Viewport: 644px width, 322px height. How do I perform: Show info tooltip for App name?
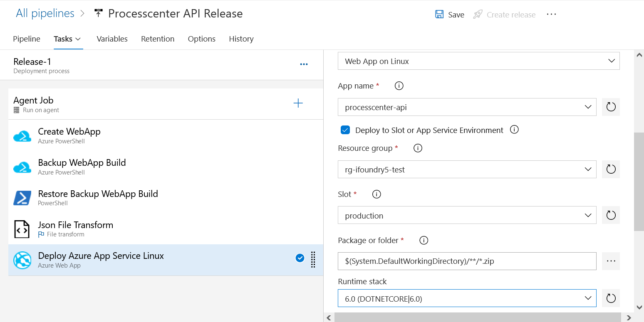(x=399, y=86)
